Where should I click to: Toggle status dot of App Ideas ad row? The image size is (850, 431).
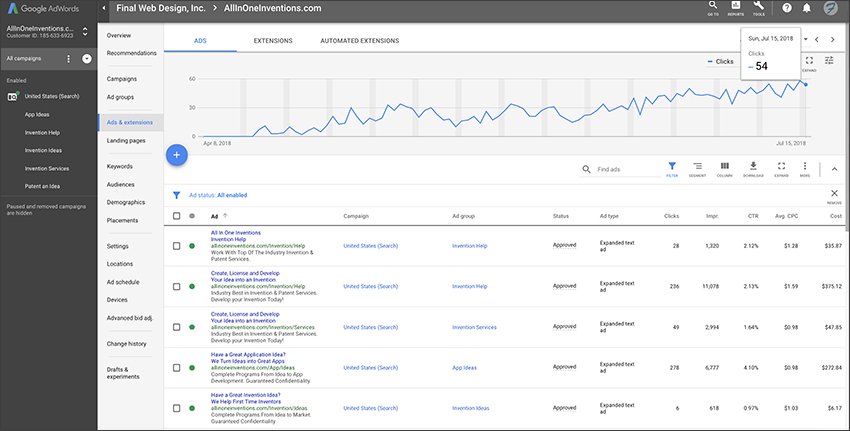coord(192,368)
